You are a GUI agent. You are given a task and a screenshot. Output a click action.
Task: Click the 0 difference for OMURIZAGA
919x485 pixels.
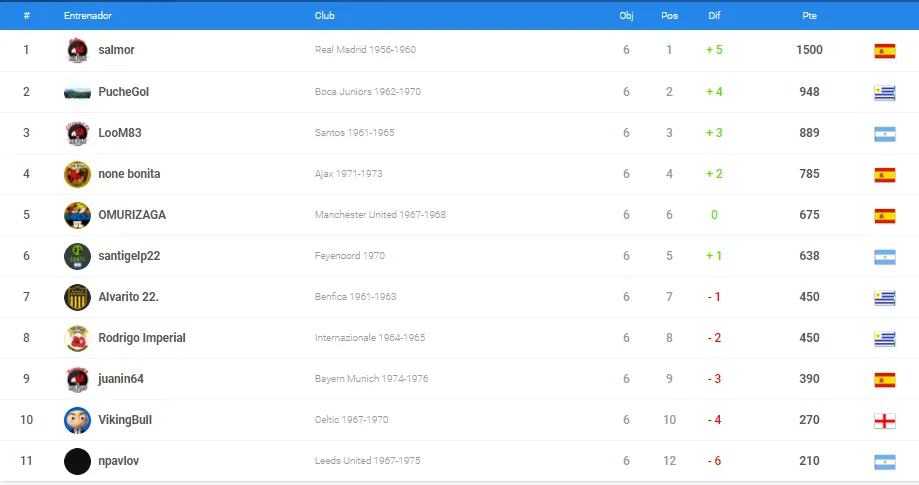point(714,215)
